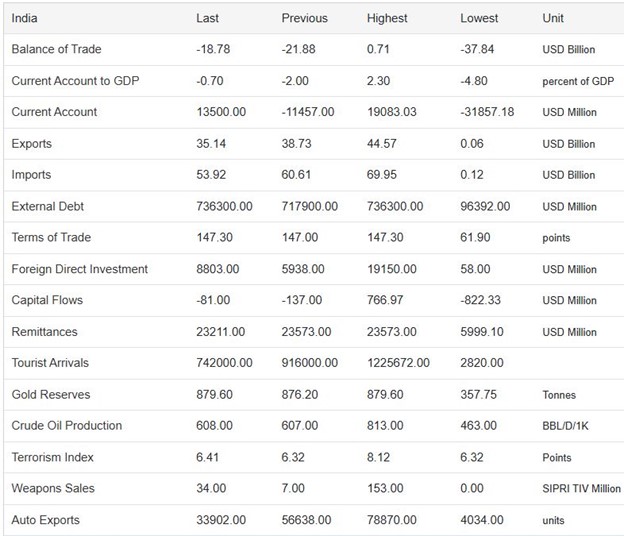Select the Crude Oil Production link

coord(66,425)
